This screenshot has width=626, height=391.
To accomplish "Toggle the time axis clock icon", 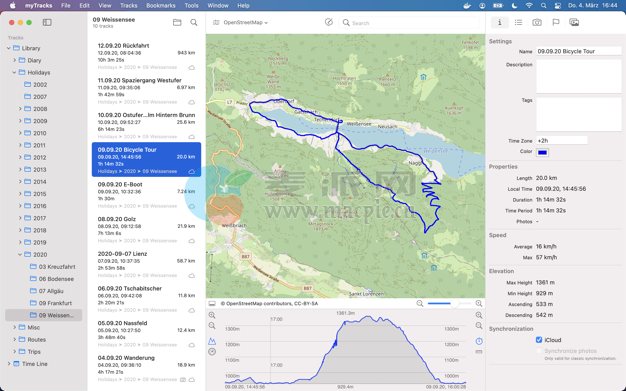I will point(479,341).
